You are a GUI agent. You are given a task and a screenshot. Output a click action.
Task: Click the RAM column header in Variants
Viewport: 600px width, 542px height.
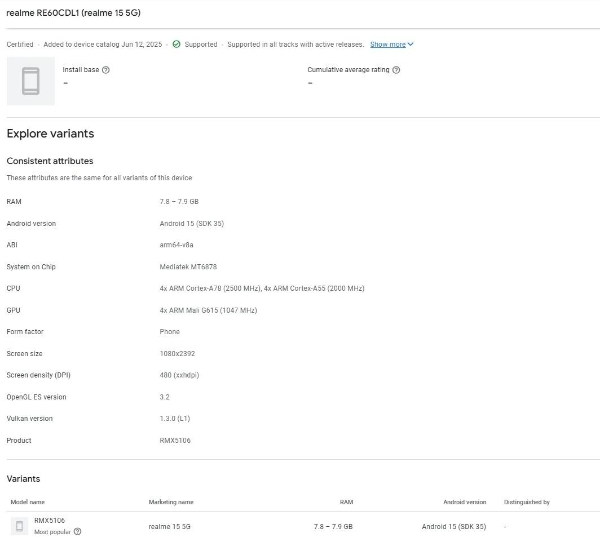[x=346, y=502]
